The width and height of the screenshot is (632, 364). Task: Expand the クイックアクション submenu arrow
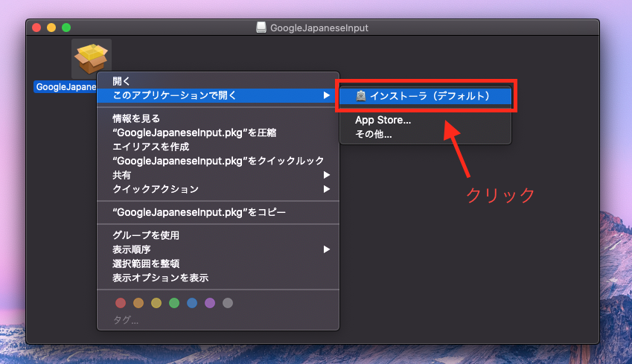pos(327,189)
